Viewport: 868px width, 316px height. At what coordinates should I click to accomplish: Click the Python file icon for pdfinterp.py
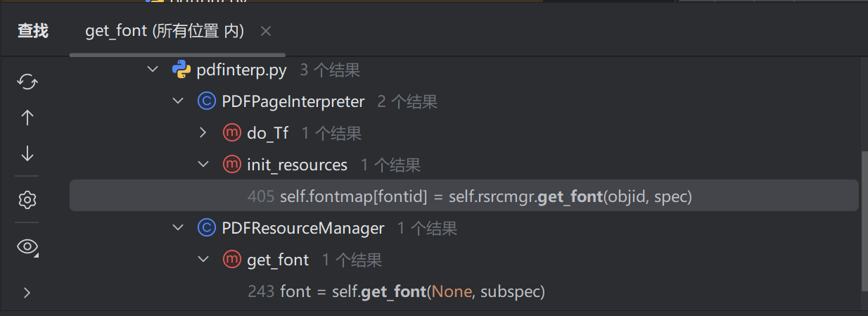181,70
